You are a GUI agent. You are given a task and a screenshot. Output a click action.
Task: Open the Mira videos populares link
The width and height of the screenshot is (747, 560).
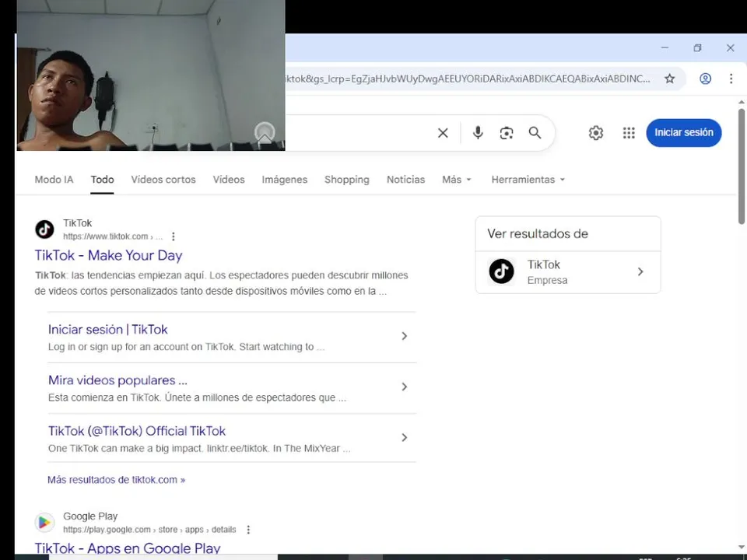click(x=117, y=380)
